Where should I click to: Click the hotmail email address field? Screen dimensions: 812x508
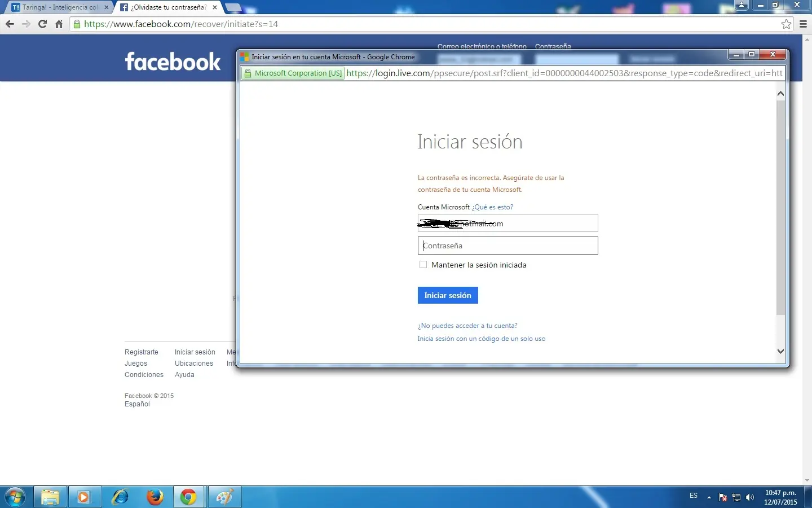coord(507,223)
